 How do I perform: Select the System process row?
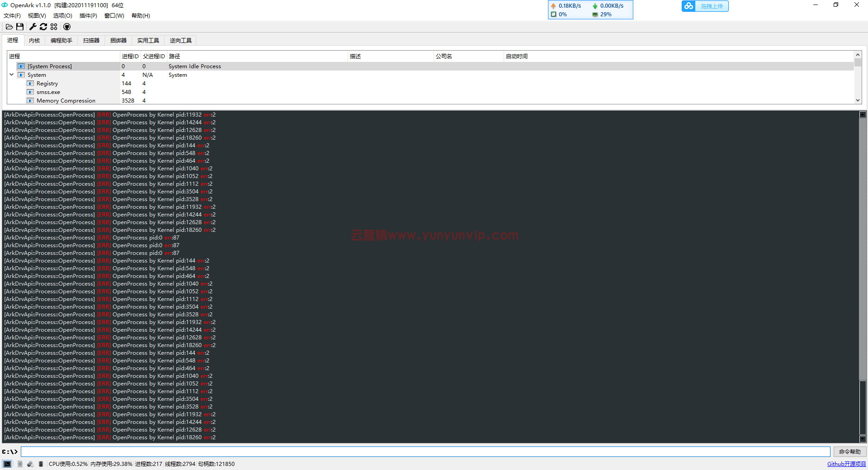(x=430, y=75)
